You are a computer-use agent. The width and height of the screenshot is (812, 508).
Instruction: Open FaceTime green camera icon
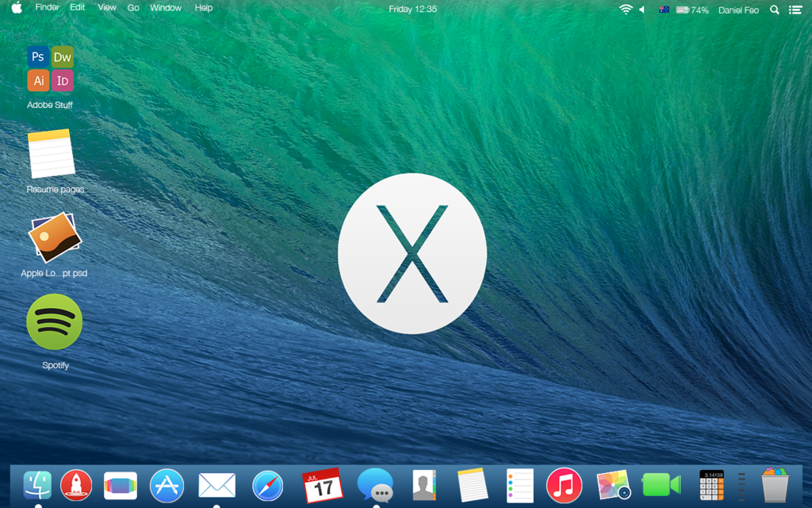661,485
